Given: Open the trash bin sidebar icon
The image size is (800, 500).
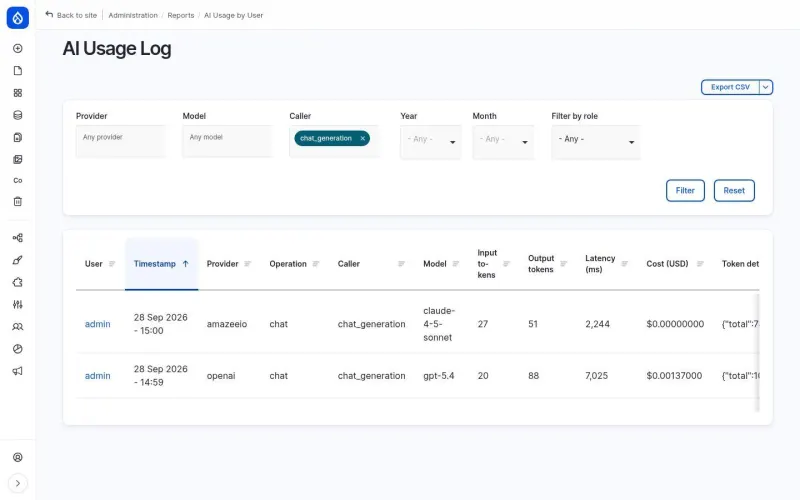Looking at the screenshot, I should coord(17,202).
